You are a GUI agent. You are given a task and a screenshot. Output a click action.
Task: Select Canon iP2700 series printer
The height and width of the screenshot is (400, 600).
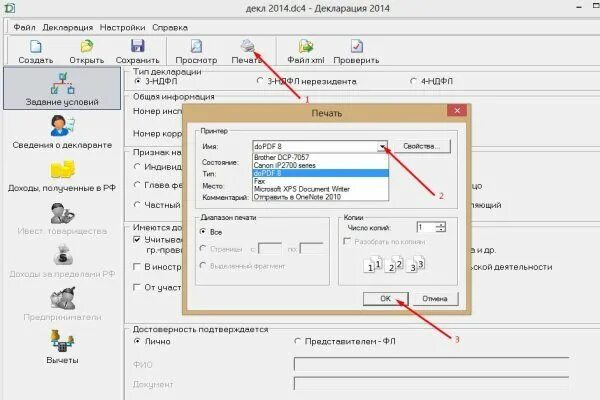pyautogui.click(x=321, y=165)
